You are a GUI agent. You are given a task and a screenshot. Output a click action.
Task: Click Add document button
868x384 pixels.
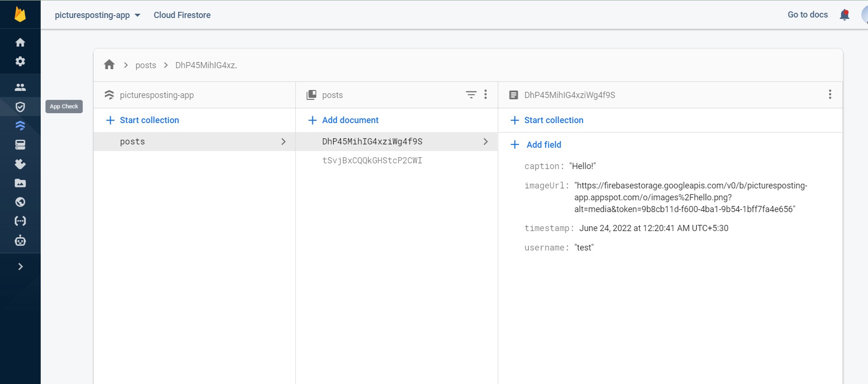coord(344,120)
